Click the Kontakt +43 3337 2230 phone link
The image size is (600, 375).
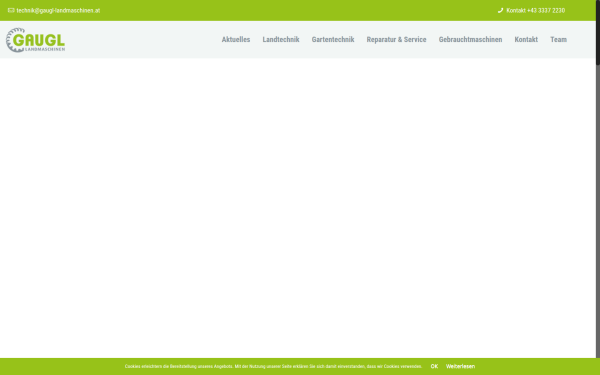pos(535,10)
